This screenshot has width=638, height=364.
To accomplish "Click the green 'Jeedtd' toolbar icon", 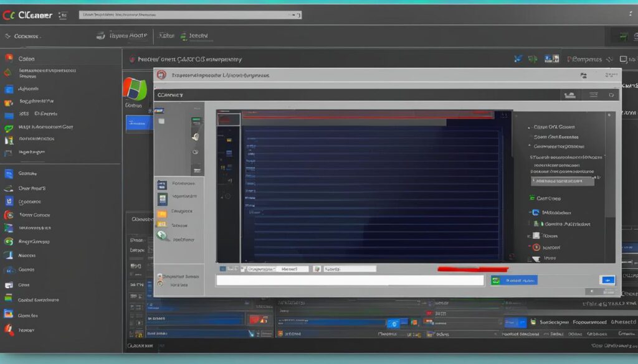I will [x=184, y=37].
